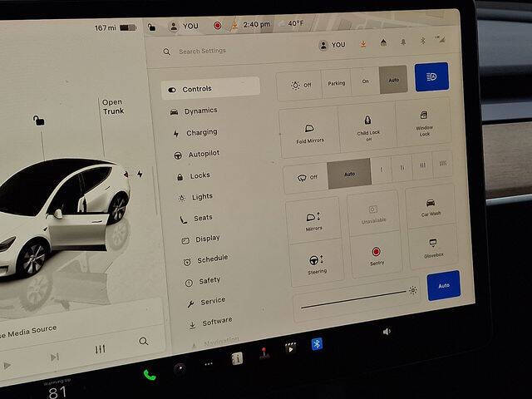Tap the charge port lightning icon

[140, 174]
